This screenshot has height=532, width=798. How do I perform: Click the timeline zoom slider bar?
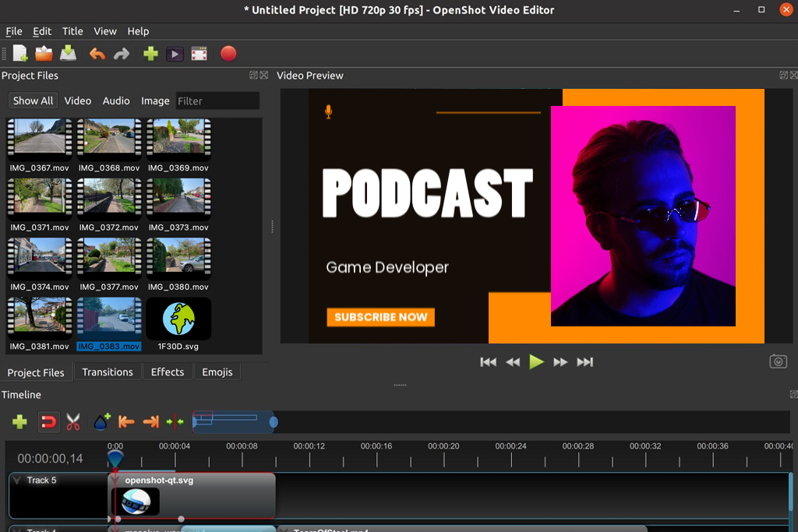point(235,422)
